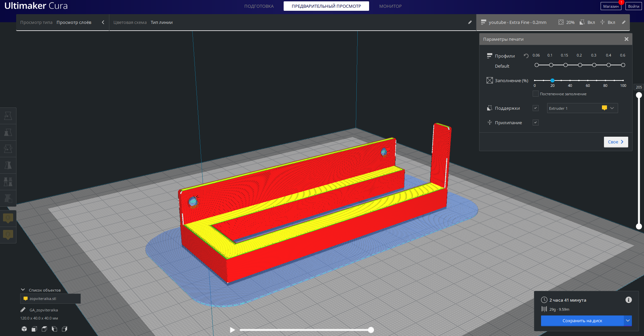Set infill slider to 40 percent
The width and height of the screenshot is (644, 336).
[570, 80]
